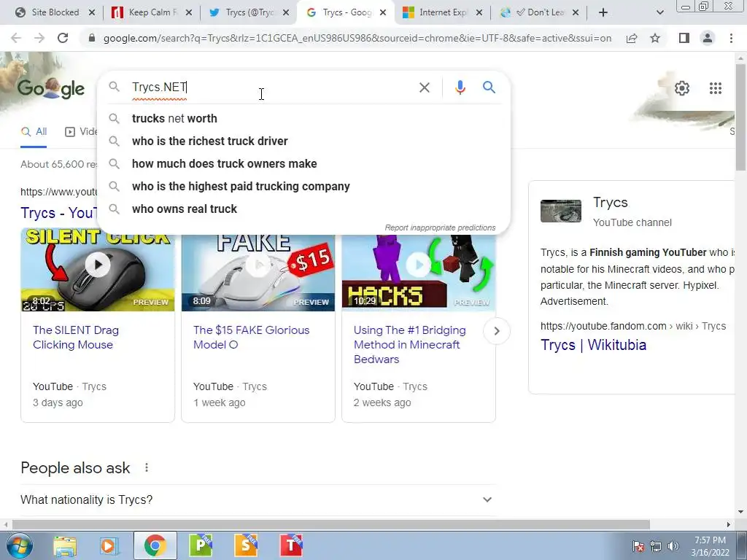Viewport: 747px width, 560px height.
Task: Open a new browser tab
Action: tap(603, 13)
